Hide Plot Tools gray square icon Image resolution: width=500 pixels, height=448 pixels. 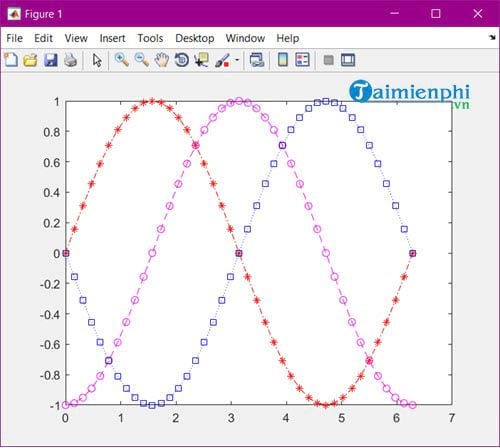[x=329, y=60]
